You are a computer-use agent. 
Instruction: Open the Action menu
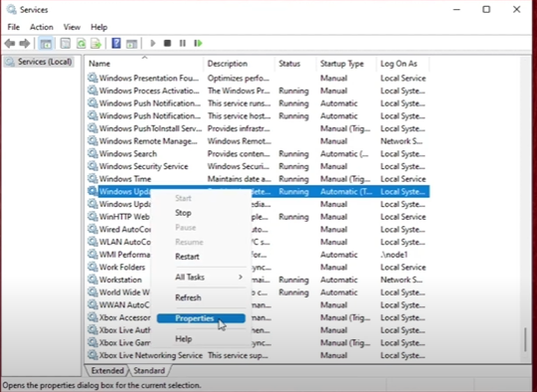point(42,27)
